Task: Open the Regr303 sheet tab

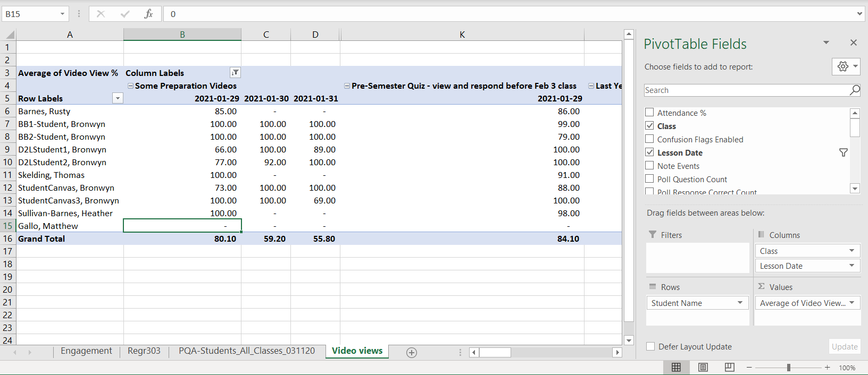Action: coord(144,351)
